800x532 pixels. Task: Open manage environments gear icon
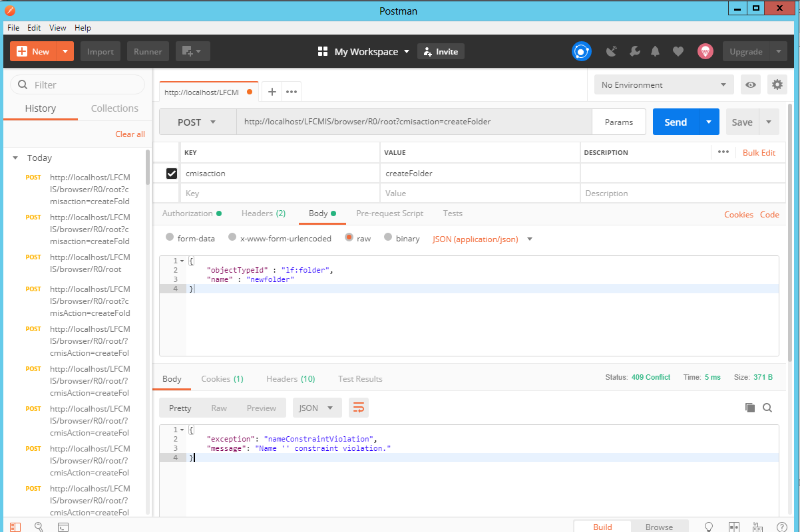[x=777, y=85]
